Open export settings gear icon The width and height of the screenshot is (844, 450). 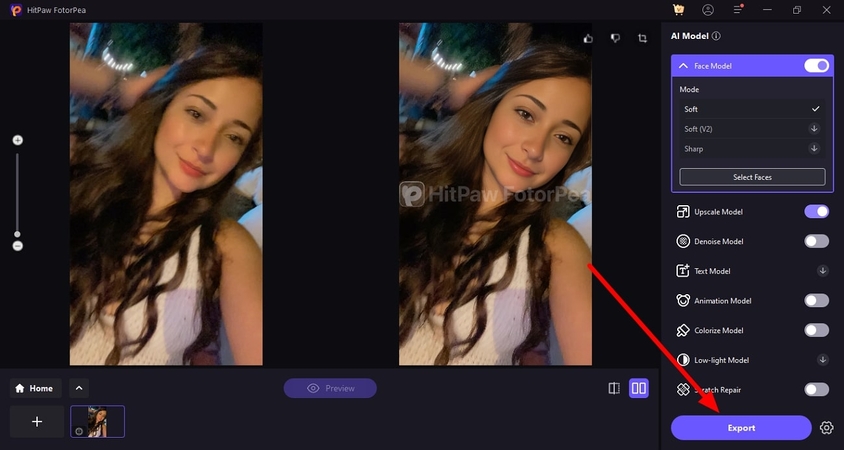pyautogui.click(x=826, y=428)
